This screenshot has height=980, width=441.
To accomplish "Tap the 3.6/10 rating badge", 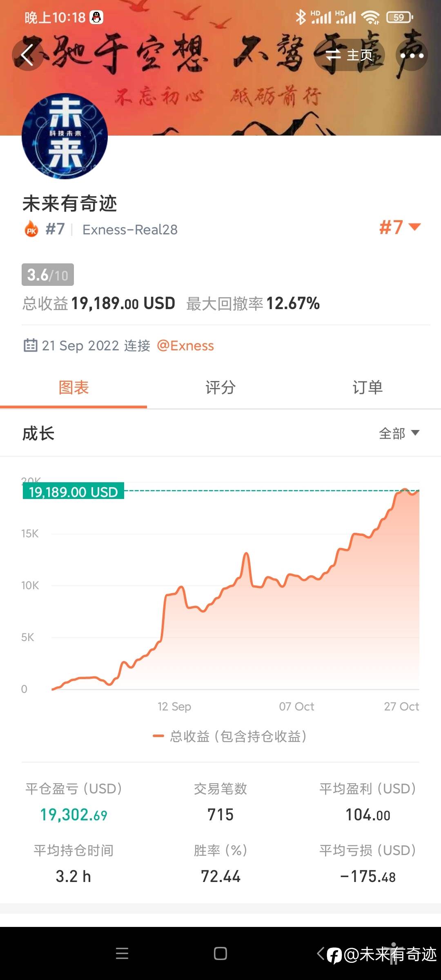I will (x=48, y=275).
